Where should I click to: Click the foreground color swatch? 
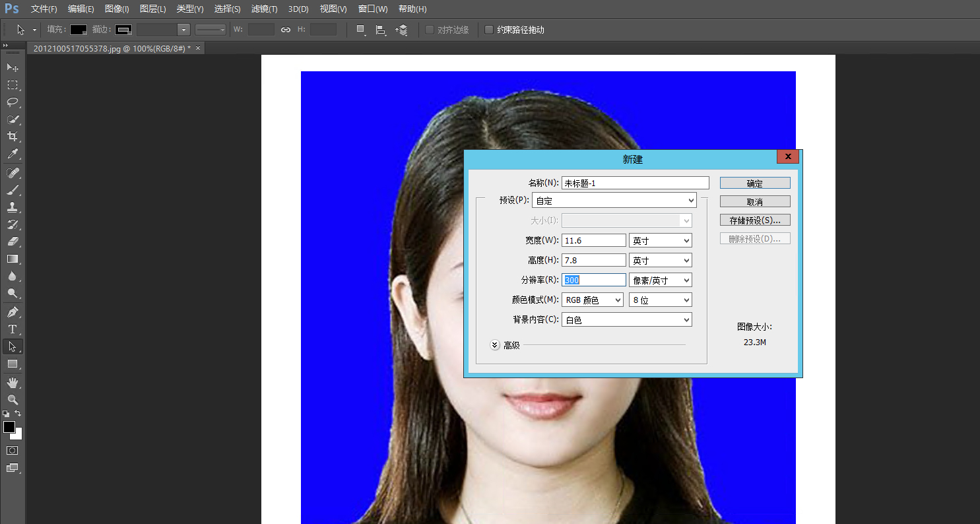9,427
